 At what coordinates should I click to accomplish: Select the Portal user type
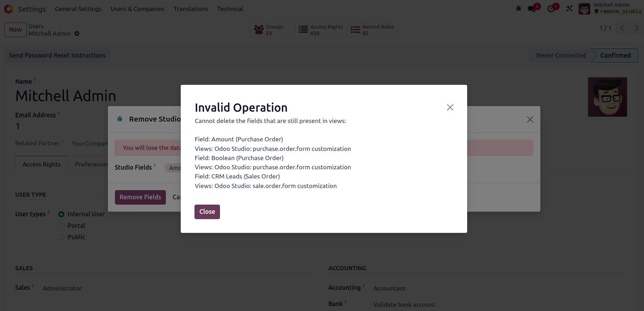point(62,226)
